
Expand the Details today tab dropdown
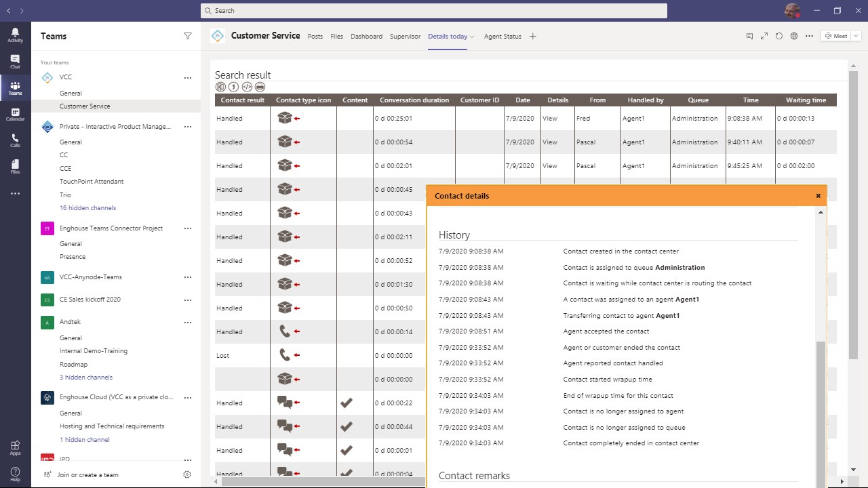pos(472,37)
